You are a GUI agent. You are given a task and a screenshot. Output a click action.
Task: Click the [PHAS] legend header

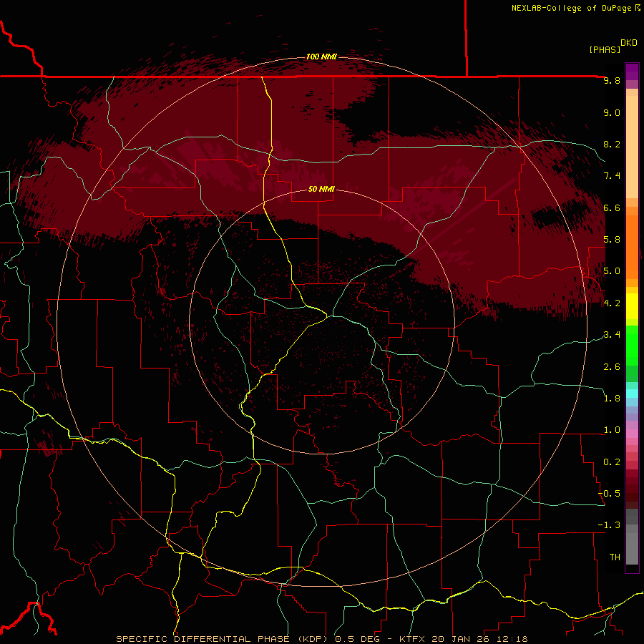tap(605, 49)
